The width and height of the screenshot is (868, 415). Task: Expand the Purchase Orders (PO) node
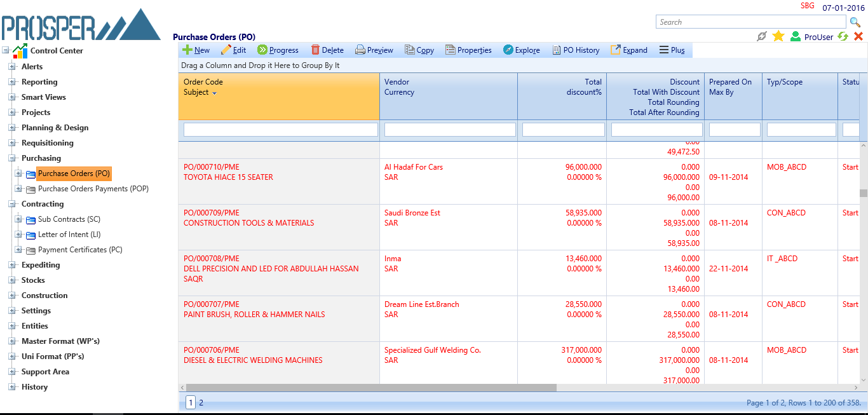tap(18, 173)
